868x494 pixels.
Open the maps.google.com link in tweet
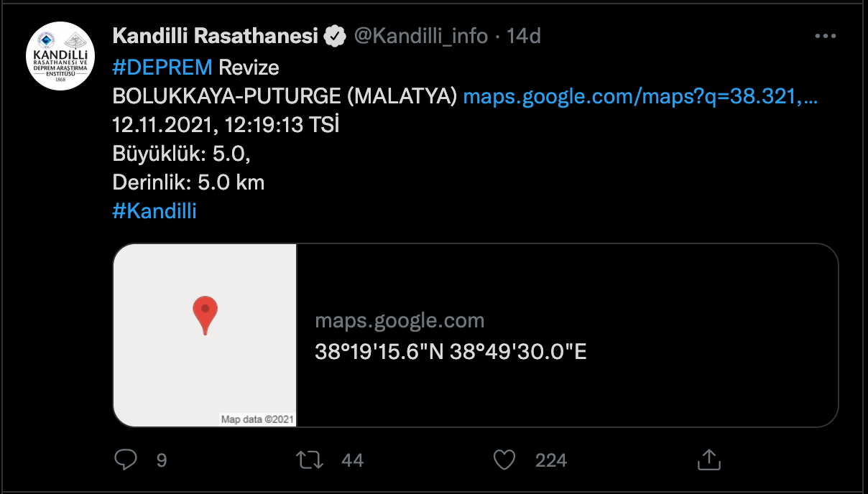coord(641,96)
